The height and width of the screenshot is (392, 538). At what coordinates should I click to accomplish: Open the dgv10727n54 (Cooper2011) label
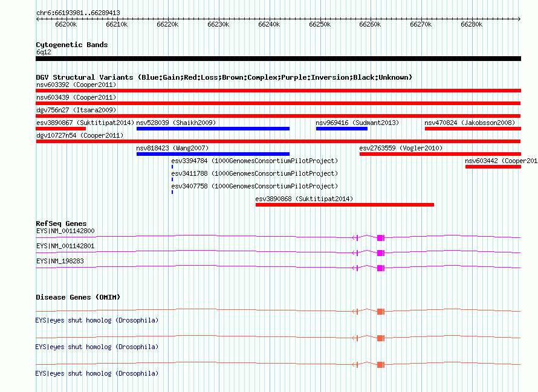coord(80,135)
